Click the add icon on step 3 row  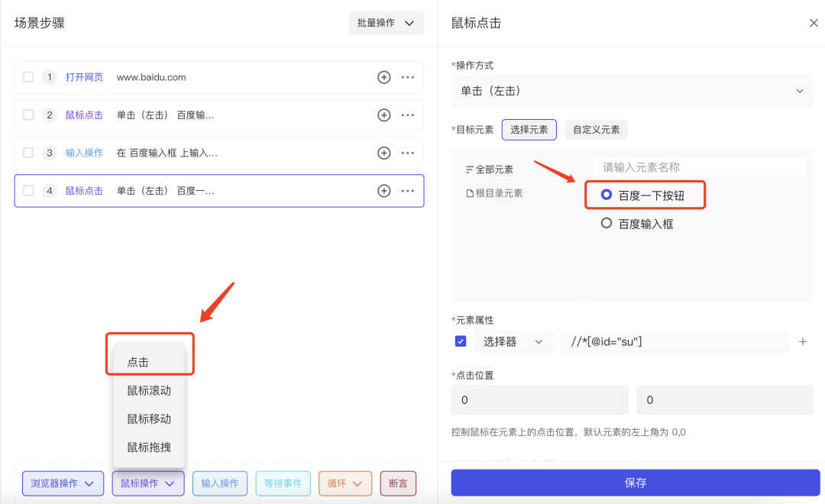click(384, 153)
